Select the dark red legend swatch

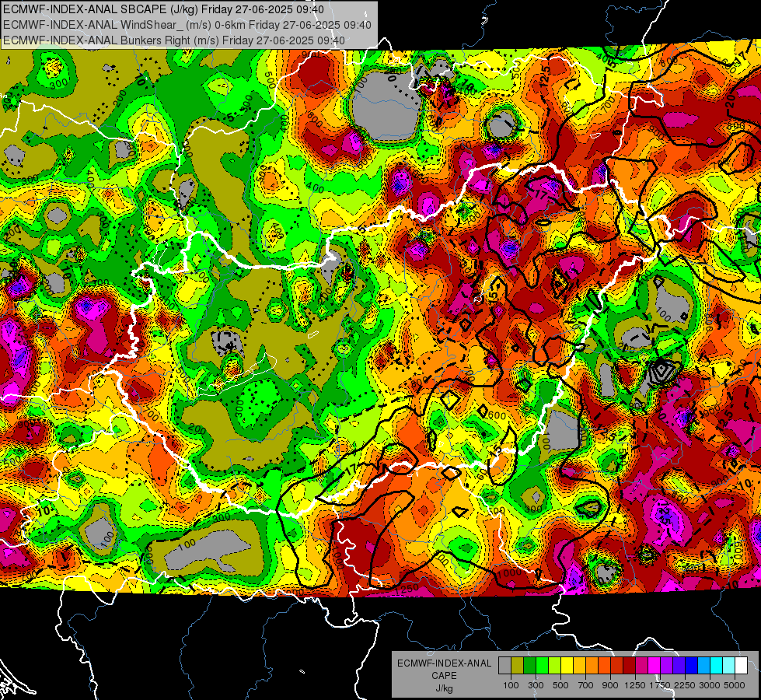630,665
